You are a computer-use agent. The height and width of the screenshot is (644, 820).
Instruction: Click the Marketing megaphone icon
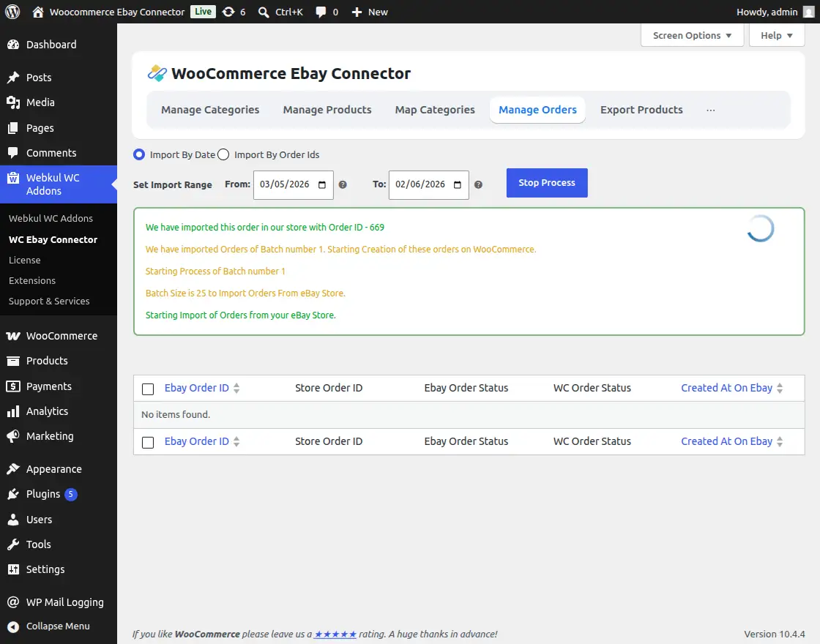pyautogui.click(x=14, y=436)
